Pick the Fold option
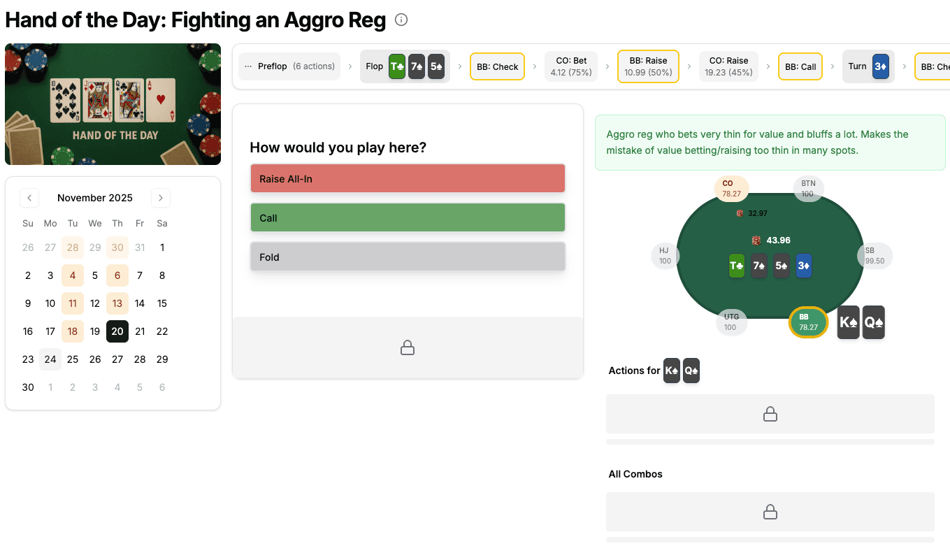950x560 pixels. pyautogui.click(x=408, y=257)
